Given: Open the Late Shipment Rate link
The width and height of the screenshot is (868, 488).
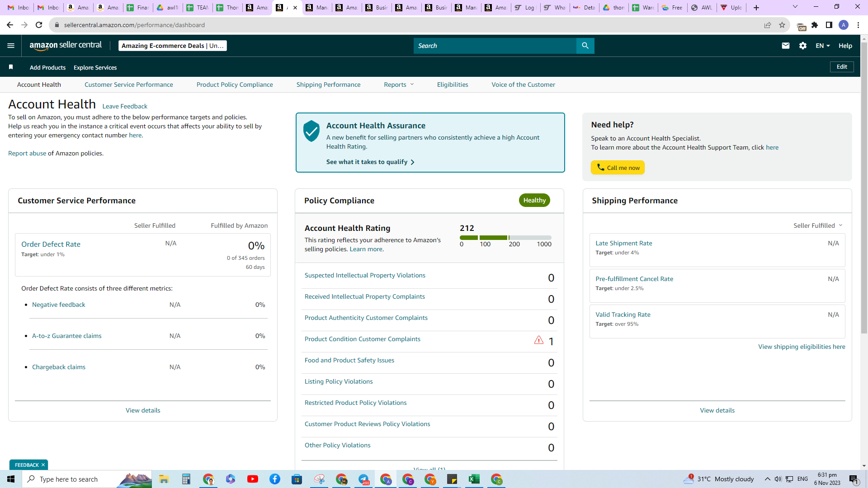Looking at the screenshot, I should (624, 243).
